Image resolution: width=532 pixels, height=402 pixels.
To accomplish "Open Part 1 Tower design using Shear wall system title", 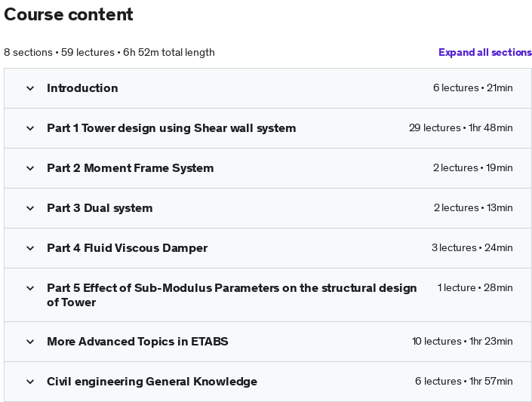I will [x=171, y=128].
